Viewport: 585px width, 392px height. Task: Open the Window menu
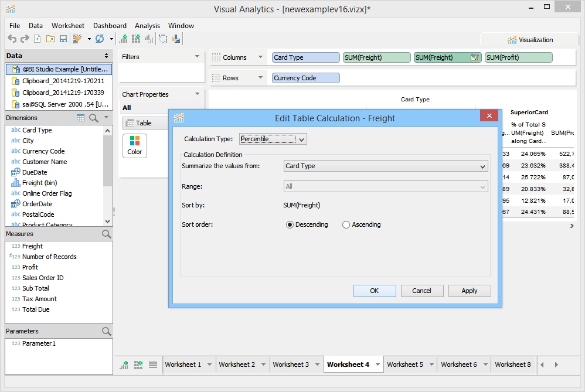181,26
